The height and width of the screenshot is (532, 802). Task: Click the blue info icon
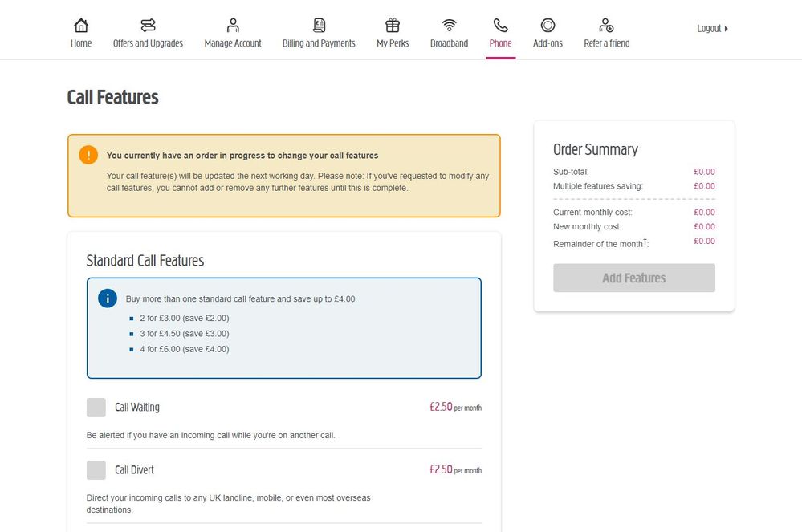(x=108, y=298)
